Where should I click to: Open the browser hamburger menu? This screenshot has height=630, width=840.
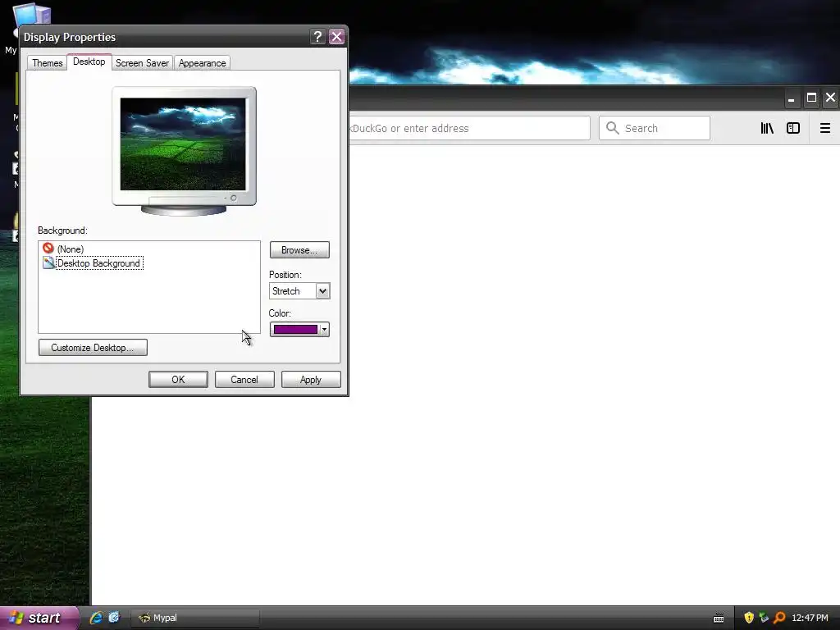coord(825,128)
